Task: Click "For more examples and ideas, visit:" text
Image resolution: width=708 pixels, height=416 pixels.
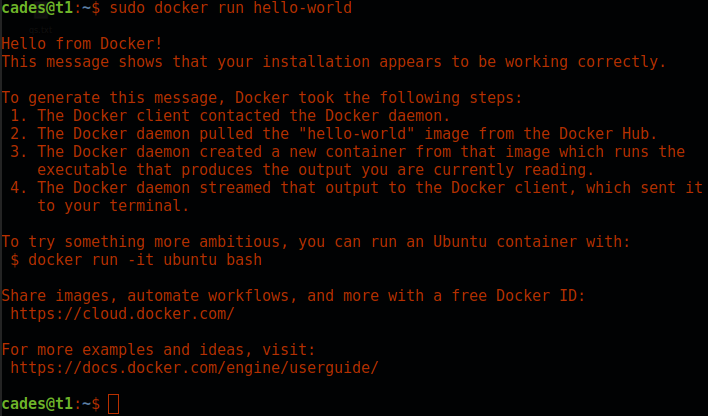Action: coord(158,350)
